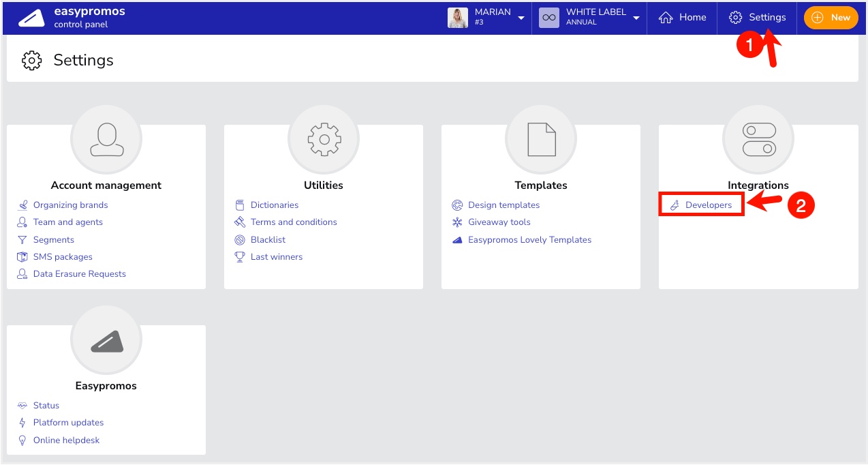The height and width of the screenshot is (465, 868).
Task: Open the Segments link
Action: pos(54,240)
